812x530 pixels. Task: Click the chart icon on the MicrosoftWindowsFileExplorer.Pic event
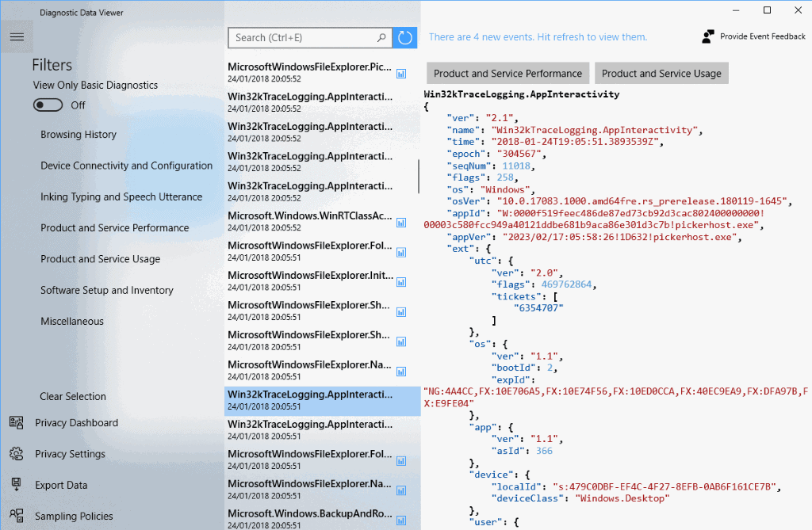401,73
